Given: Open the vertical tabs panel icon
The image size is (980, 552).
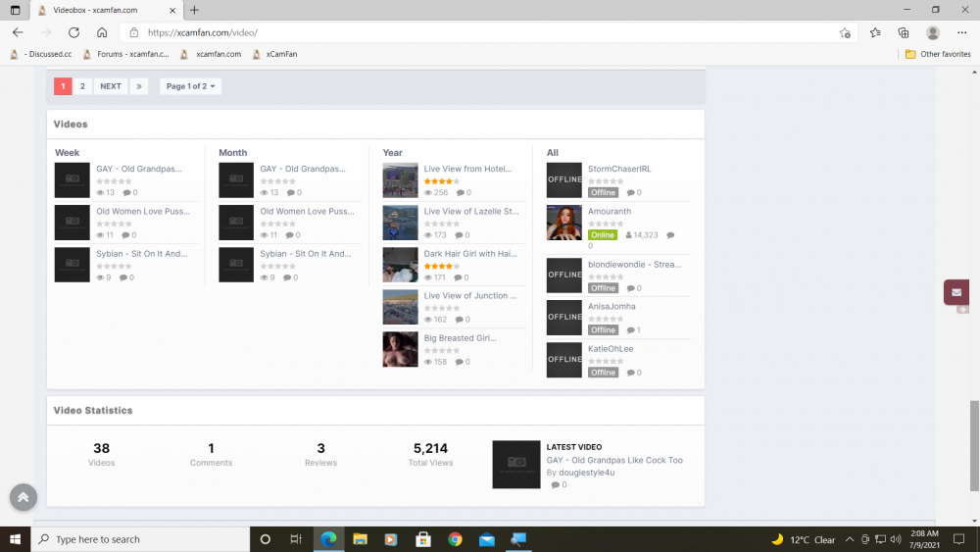Looking at the screenshot, I should point(15,10).
